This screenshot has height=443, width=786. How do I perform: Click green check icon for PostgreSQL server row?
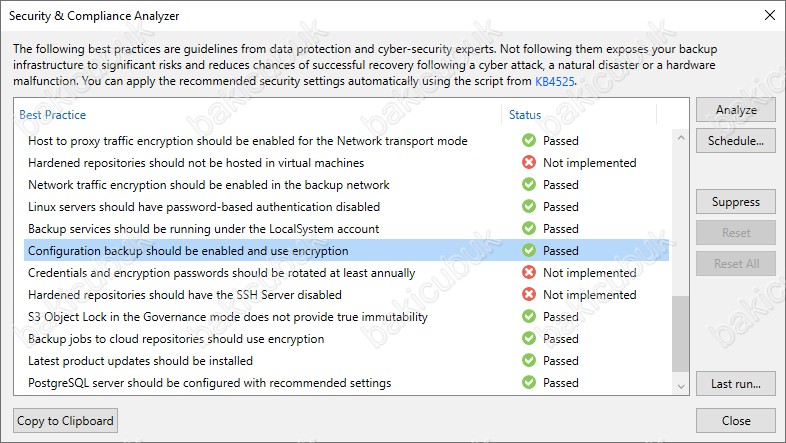pyautogui.click(x=528, y=382)
